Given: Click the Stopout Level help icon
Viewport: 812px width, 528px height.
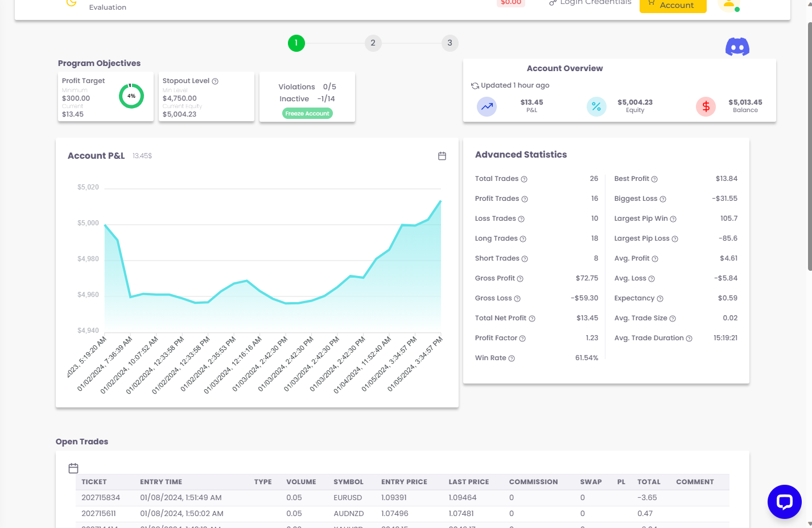Looking at the screenshot, I should 215,81.
